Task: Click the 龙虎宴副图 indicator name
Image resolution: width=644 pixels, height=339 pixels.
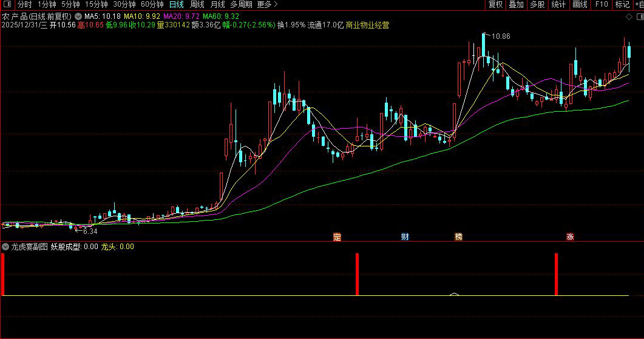Action: [29, 247]
